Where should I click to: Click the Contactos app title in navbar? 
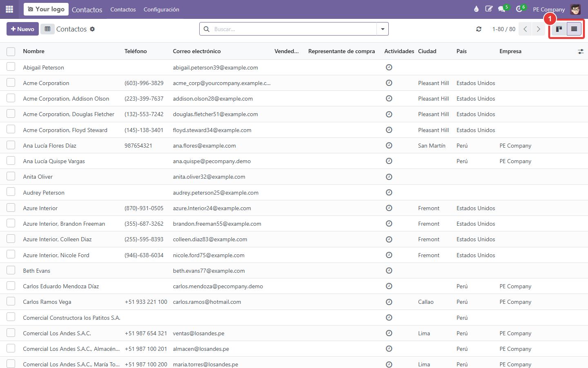pos(87,9)
